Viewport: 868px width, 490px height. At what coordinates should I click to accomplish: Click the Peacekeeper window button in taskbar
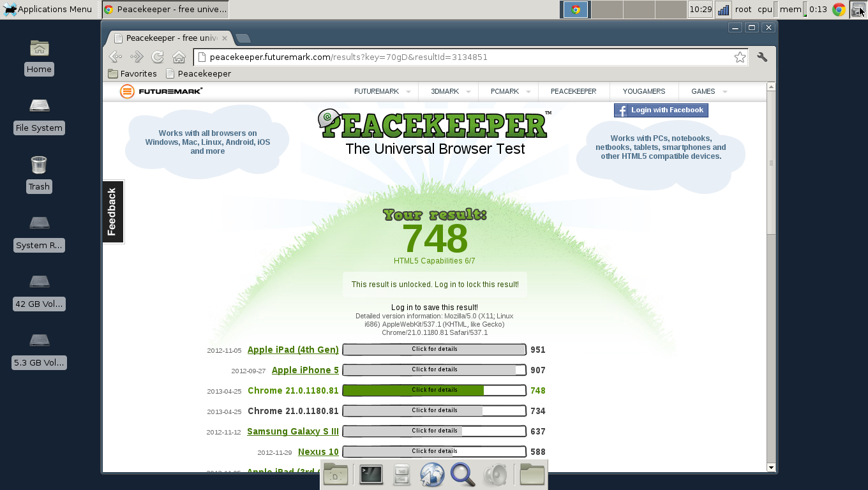pyautogui.click(x=165, y=9)
